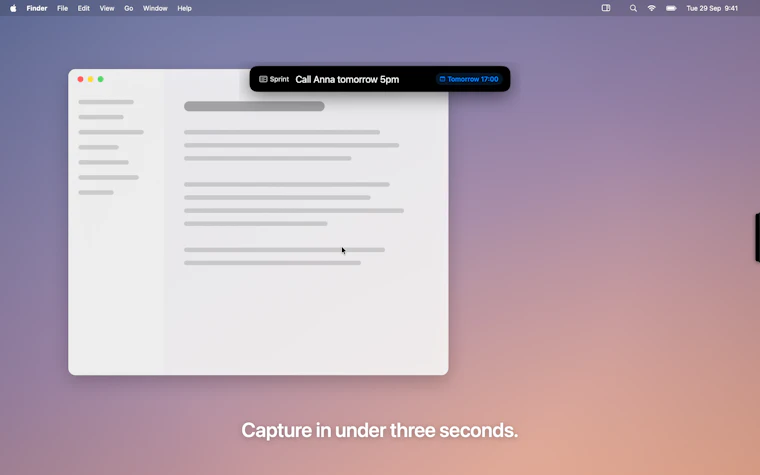Viewport: 760px width, 475px height.
Task: Open the Finder menu
Action: click(37, 8)
